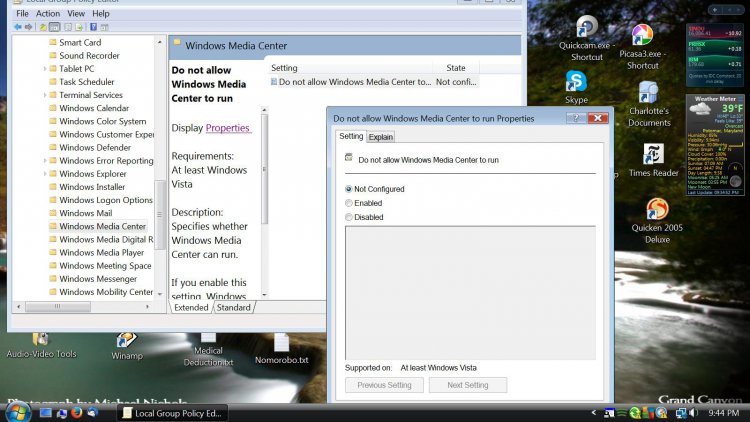The height and width of the screenshot is (422, 750).
Task: Switch to the Standard view tab
Action: [233, 308]
